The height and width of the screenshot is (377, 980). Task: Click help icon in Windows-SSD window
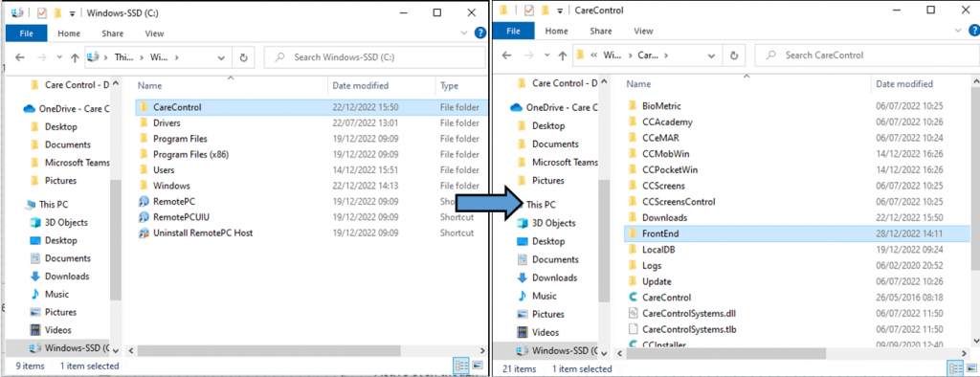coord(480,33)
